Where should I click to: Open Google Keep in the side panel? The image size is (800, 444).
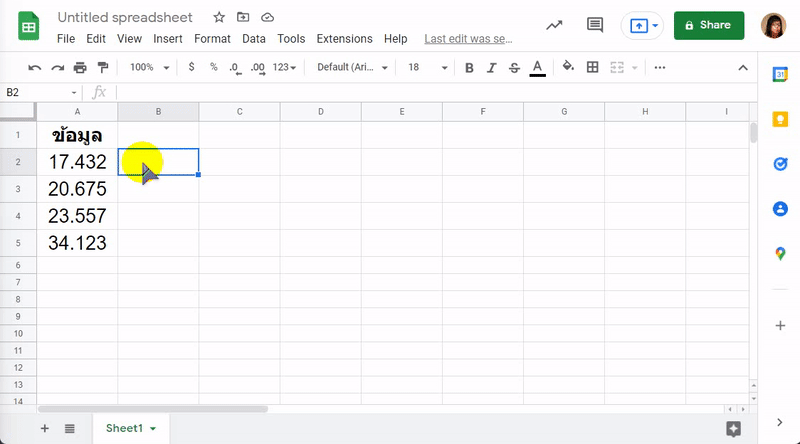point(780,119)
